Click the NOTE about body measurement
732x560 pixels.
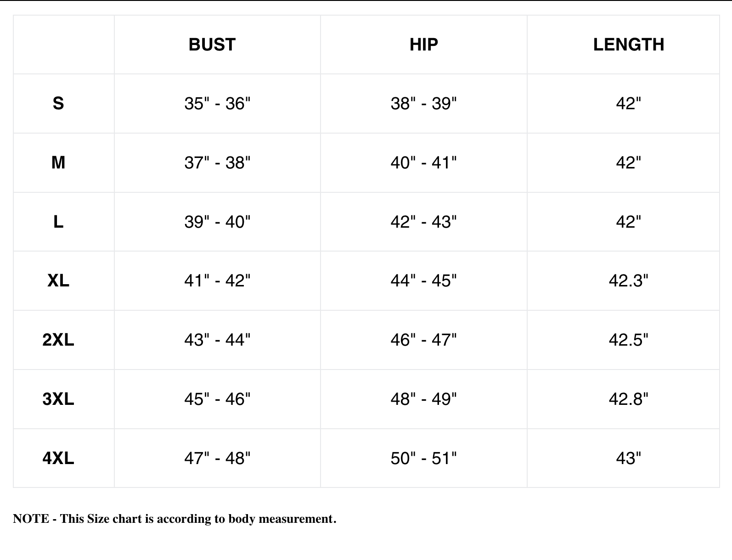[175, 519]
